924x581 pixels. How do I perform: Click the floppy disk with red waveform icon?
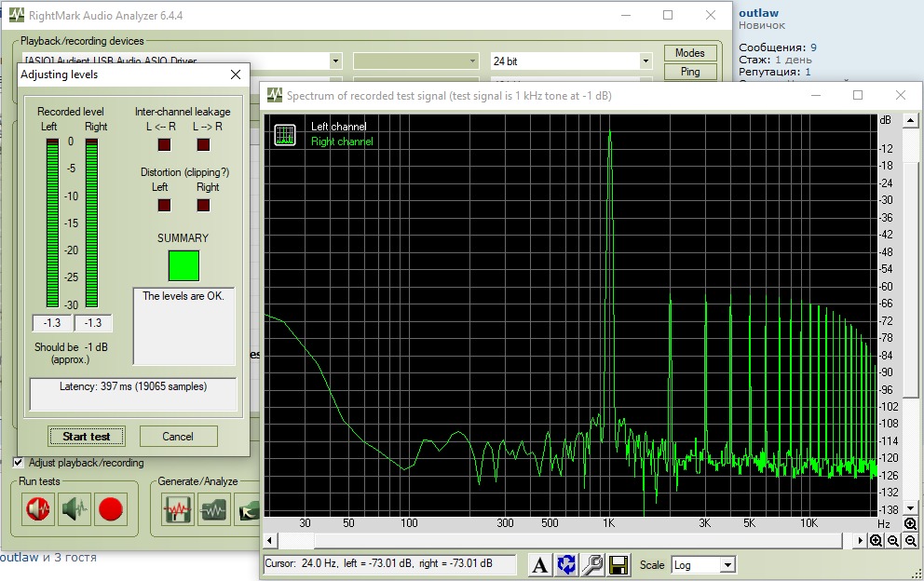click(177, 509)
